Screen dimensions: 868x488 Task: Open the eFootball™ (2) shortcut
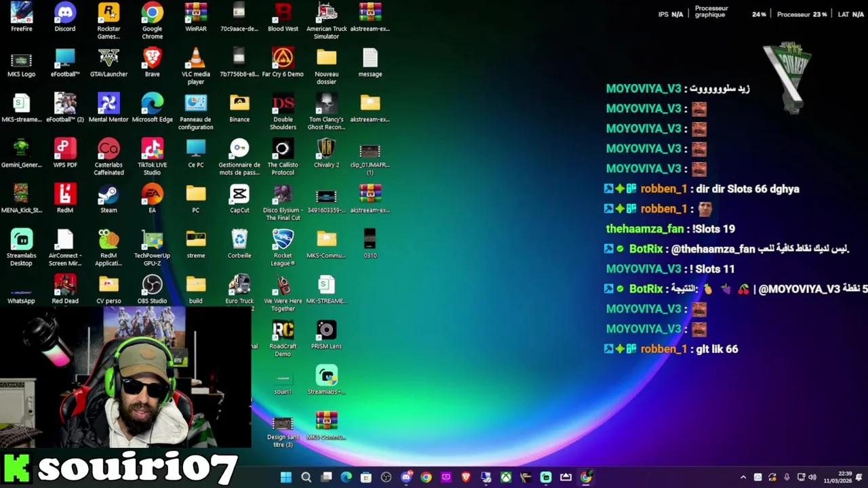click(65, 108)
